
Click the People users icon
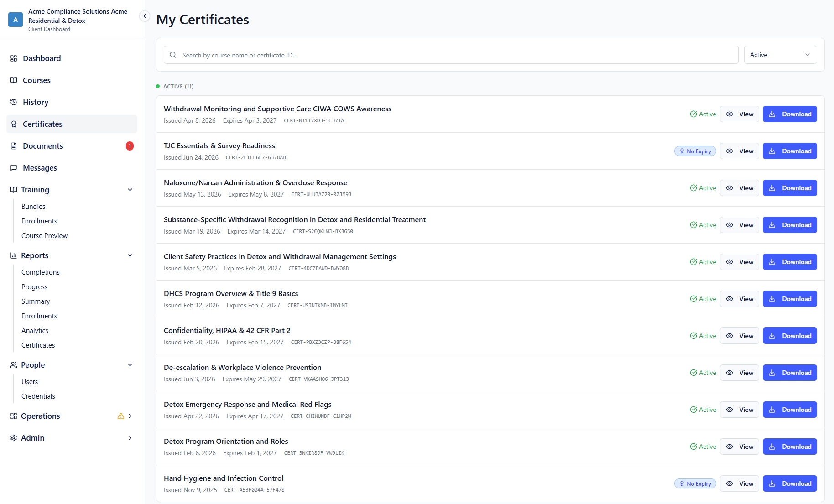coord(14,365)
